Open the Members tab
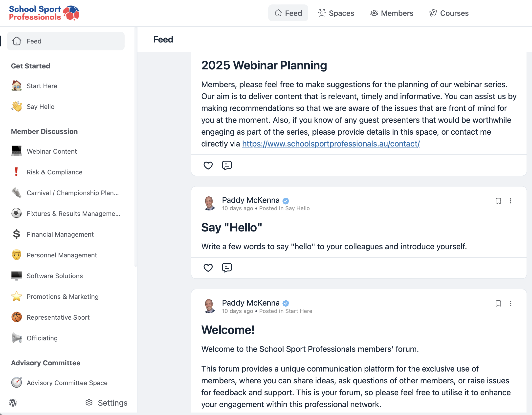This screenshot has height=415, width=532. (x=392, y=13)
